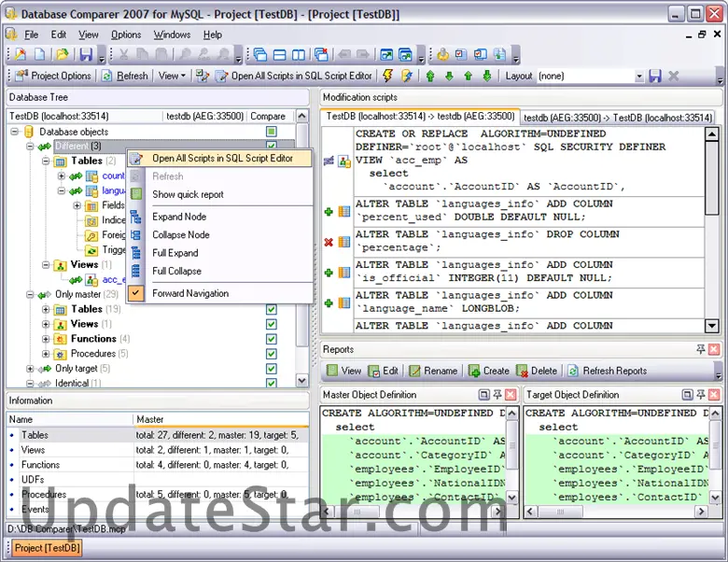Image resolution: width=728 pixels, height=562 pixels.
Task: Click the View button in the Reports toolbar
Action: (x=344, y=371)
